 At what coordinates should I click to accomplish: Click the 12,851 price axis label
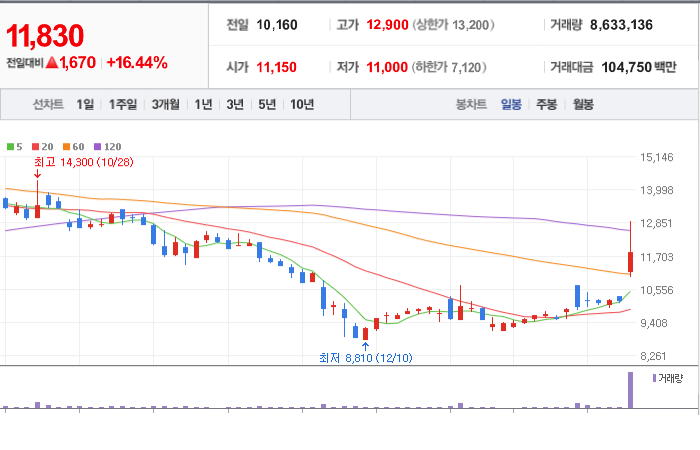656,223
